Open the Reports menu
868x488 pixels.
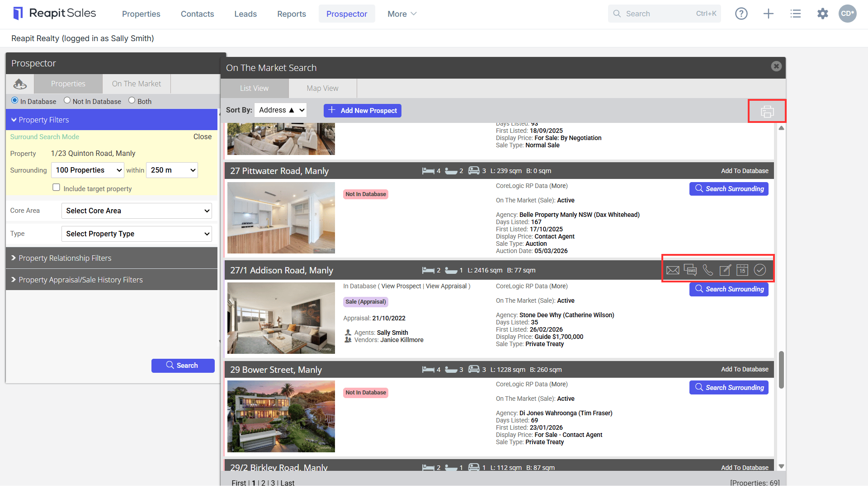(x=292, y=14)
